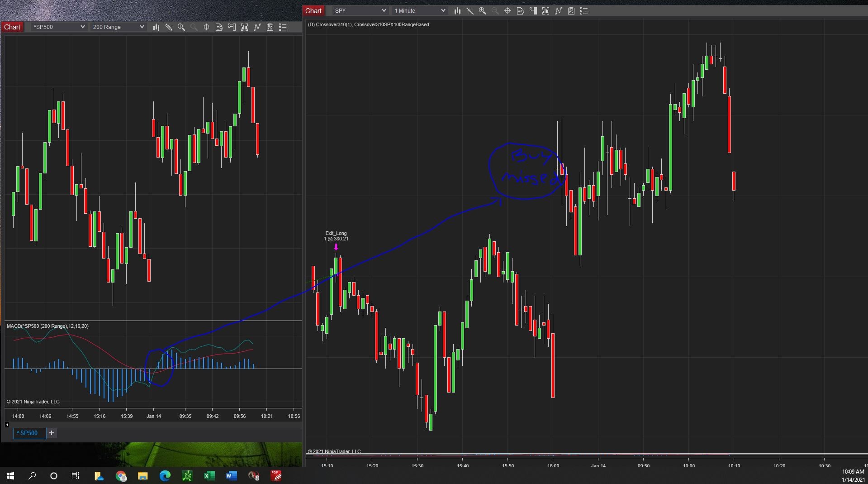Add a new chart tab
868x484 pixels.
(x=52, y=433)
